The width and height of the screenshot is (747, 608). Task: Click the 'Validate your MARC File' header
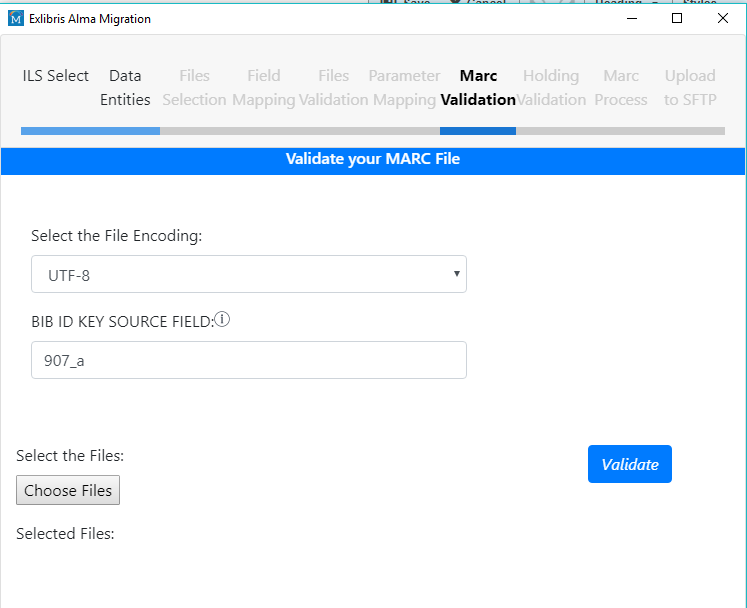[373, 159]
